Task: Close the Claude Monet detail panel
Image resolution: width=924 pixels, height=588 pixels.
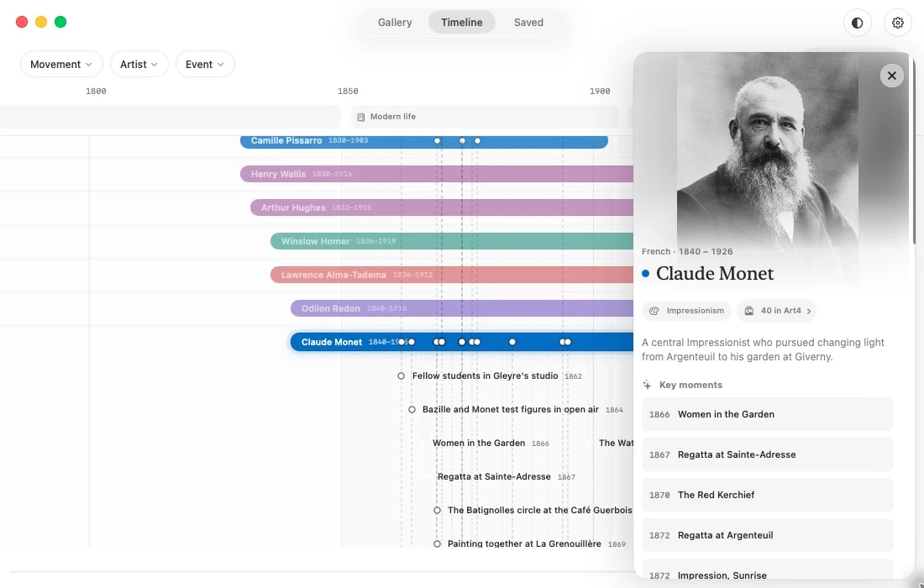Action: pyautogui.click(x=891, y=76)
